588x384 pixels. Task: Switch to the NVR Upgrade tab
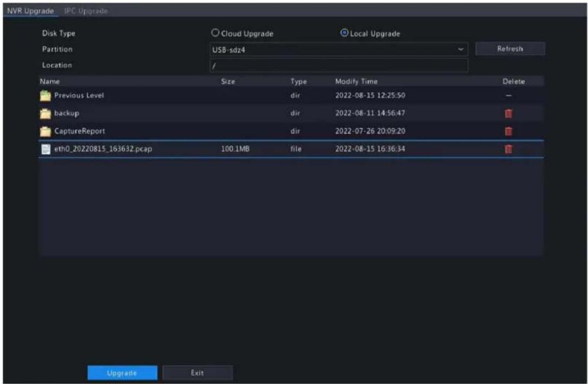[x=30, y=11]
